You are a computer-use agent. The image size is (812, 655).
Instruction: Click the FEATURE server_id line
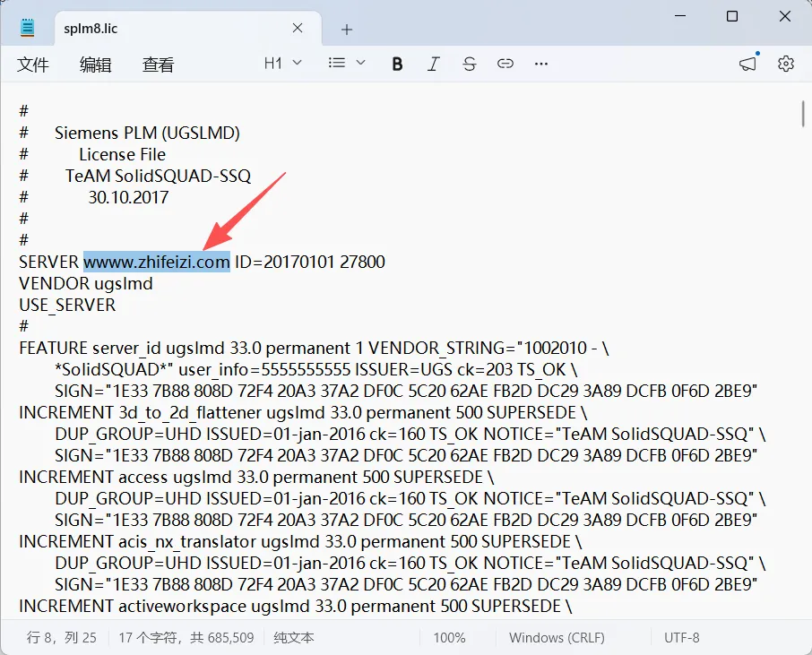314,348
